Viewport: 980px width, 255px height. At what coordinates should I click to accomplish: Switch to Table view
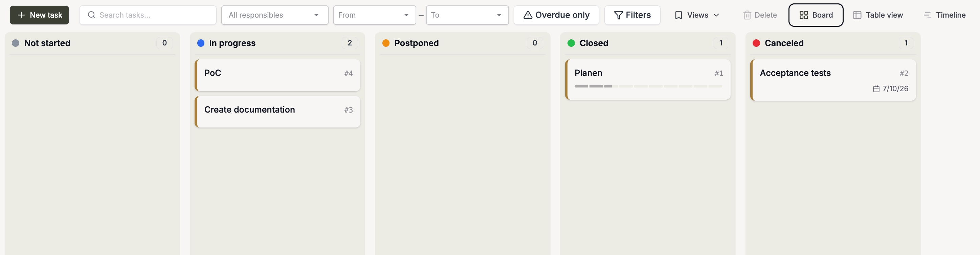878,15
